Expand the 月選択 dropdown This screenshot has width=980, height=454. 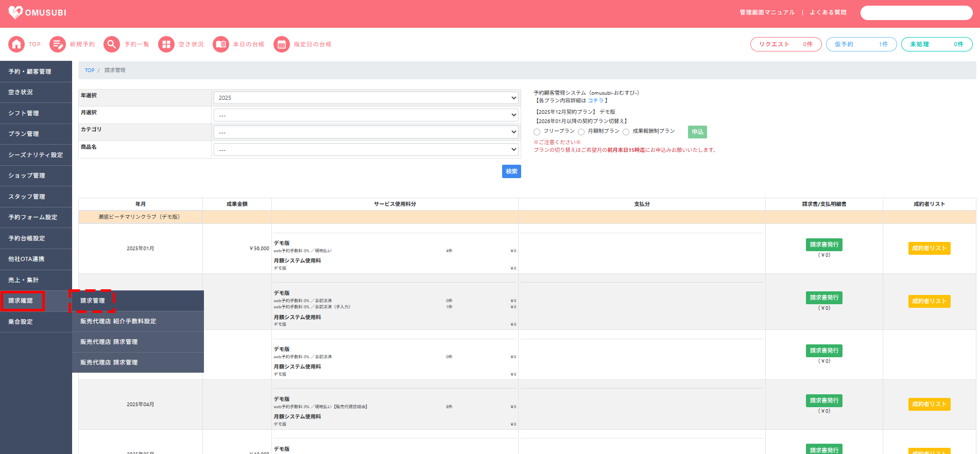click(367, 115)
